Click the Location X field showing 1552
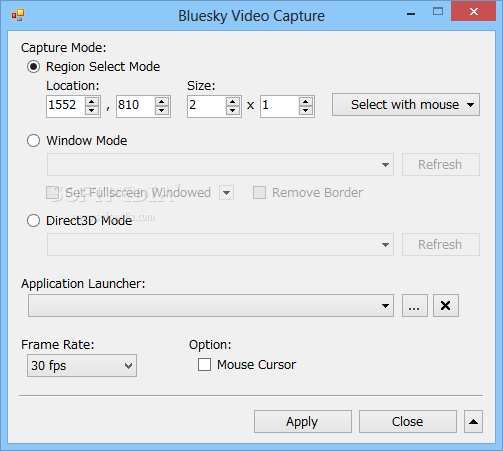The width and height of the screenshot is (503, 451). tap(66, 106)
